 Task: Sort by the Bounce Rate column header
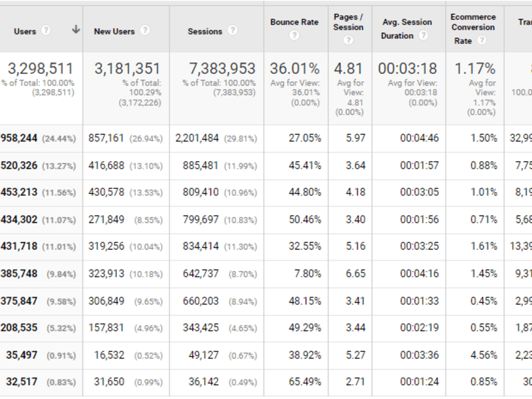click(x=294, y=22)
